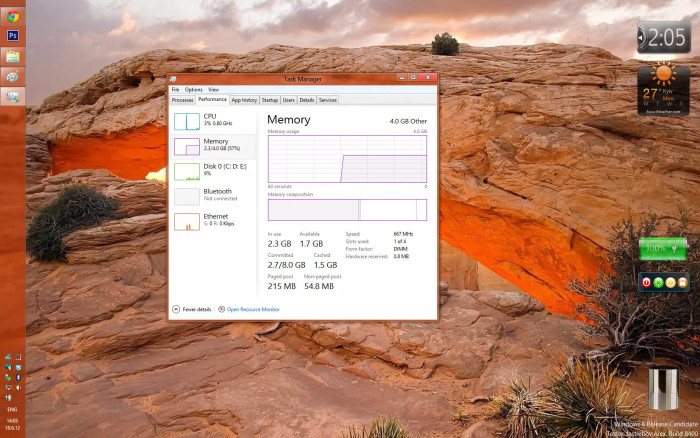Image resolution: width=700 pixels, height=438 pixels.
Task: Click the green battery 100% gadget
Action: click(663, 249)
